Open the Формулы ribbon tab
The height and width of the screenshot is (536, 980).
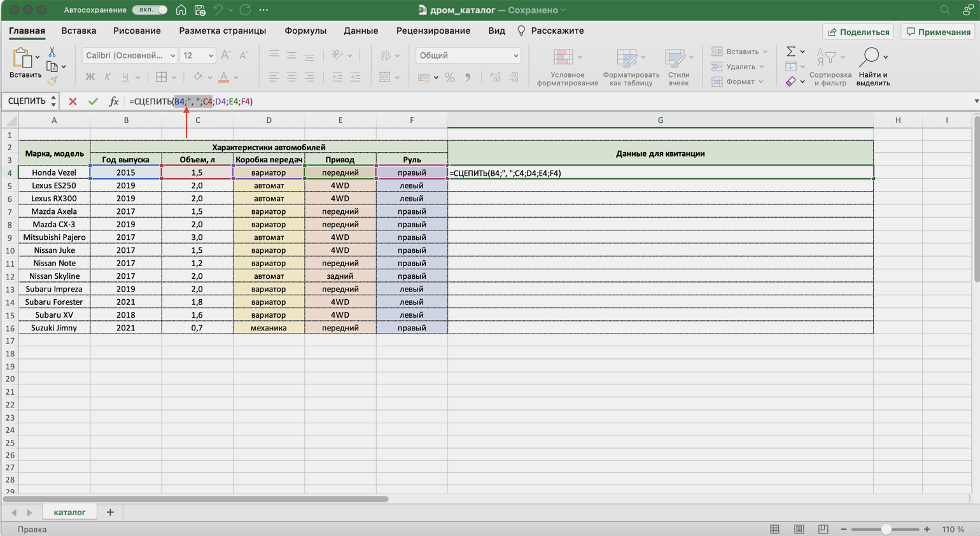coord(305,31)
